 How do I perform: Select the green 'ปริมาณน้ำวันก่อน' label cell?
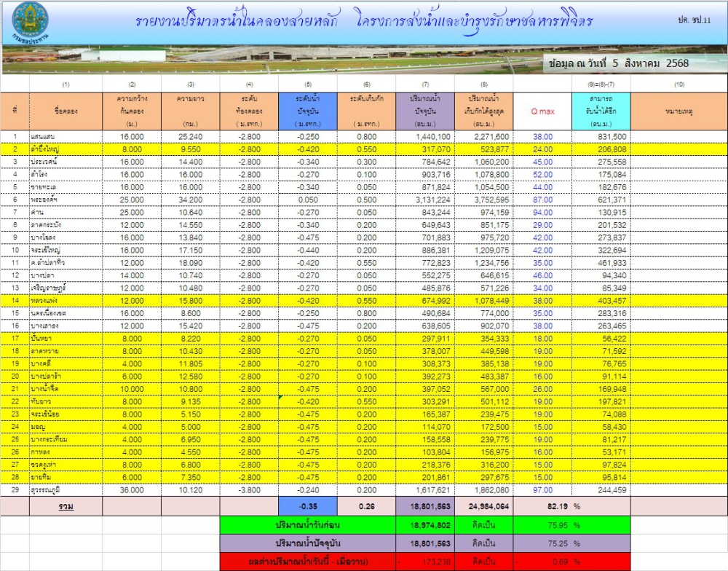tap(307, 524)
